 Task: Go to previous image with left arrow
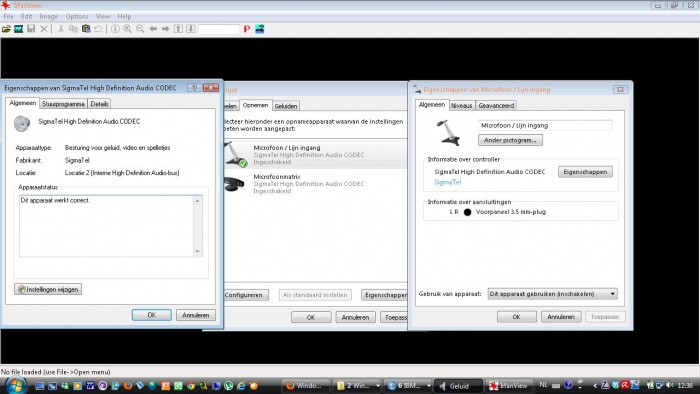153,29
